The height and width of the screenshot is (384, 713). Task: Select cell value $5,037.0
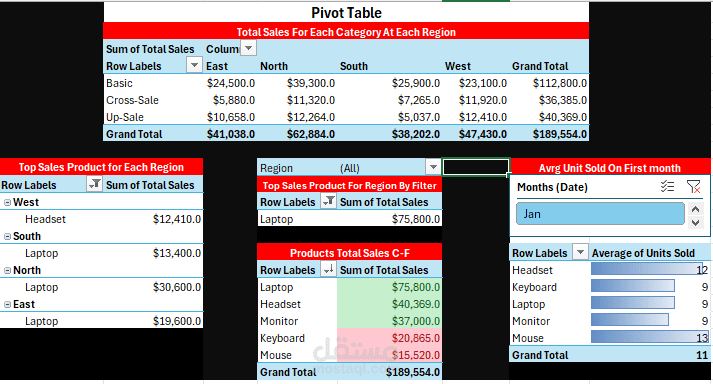point(419,117)
